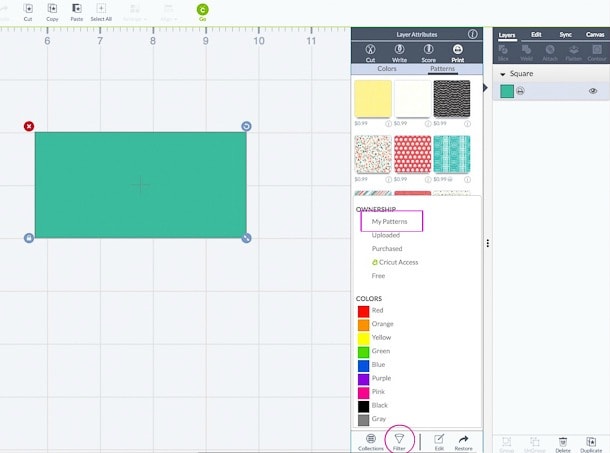Click the resize handle on the rectangle
Viewport: 610px width, 453px height.
[x=246, y=238]
